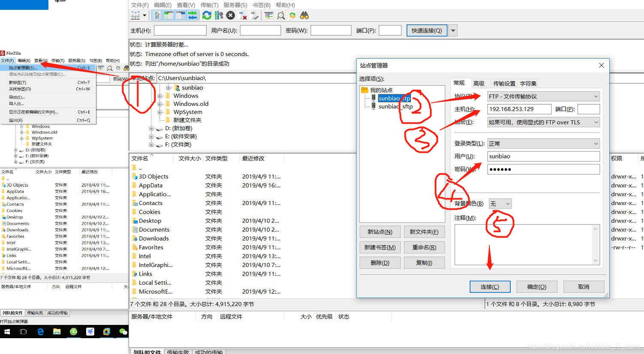Click the 快速连接(Q) button
Viewport: 644px width, 354px height.
pos(427,30)
